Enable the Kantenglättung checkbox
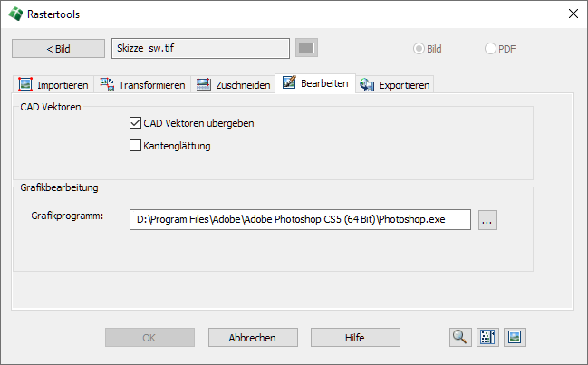Screen dimensions: 588x365 pyautogui.click(x=136, y=146)
